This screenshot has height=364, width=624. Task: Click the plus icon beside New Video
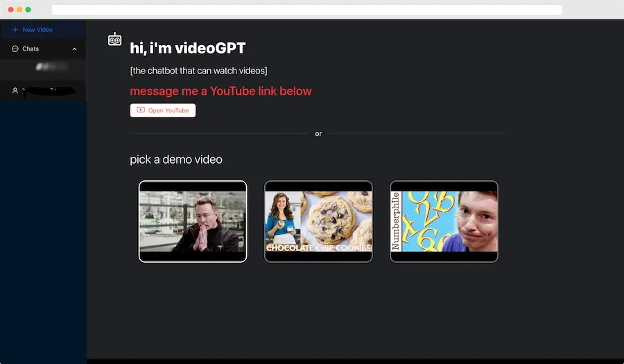(x=15, y=30)
